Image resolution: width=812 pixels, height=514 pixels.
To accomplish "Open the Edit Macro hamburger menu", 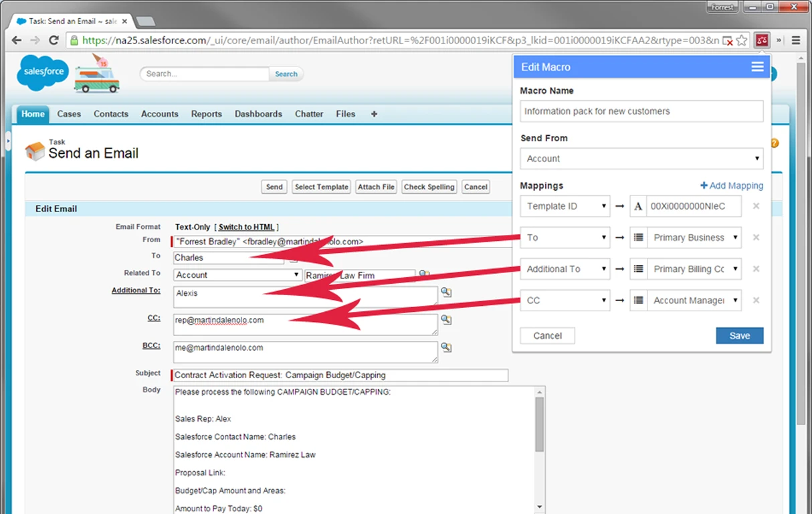I will 757,67.
